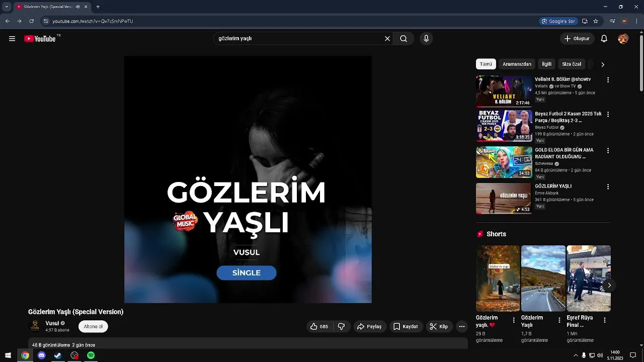Image resolution: width=644 pixels, height=362 pixels.
Task: Open the Emre Akbıyık GÖZLERİM YAŞLI thumbnail
Action: click(x=504, y=199)
